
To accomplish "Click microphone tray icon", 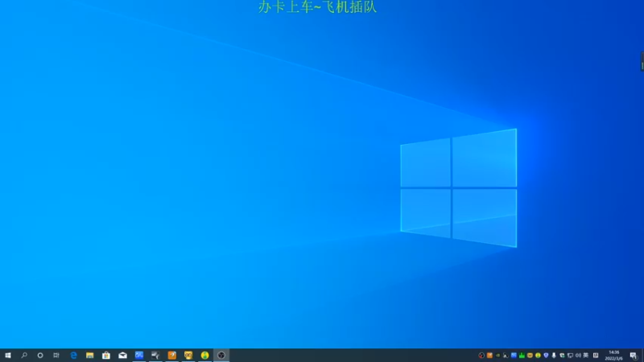I will 554,356.
